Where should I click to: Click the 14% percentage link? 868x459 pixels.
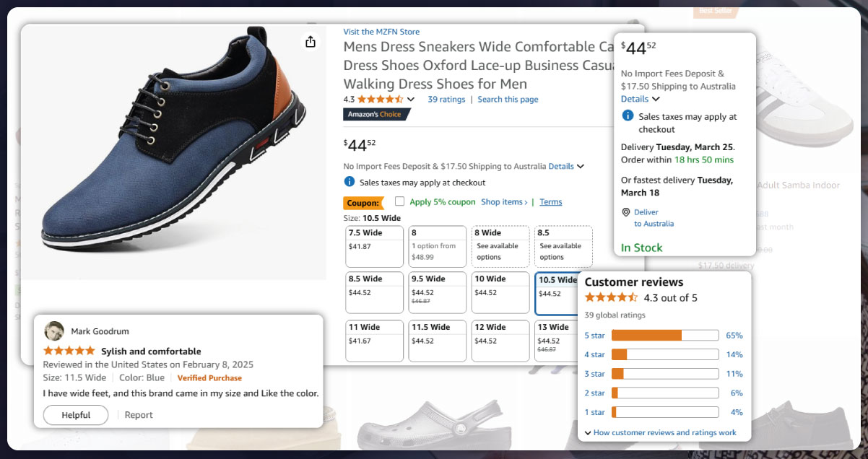click(x=734, y=355)
